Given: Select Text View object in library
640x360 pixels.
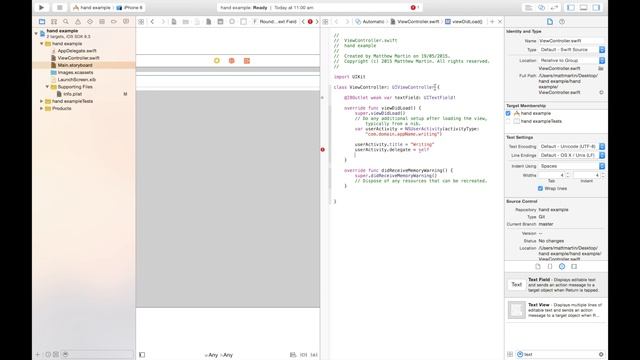Looking at the screenshot, I should point(556,310).
